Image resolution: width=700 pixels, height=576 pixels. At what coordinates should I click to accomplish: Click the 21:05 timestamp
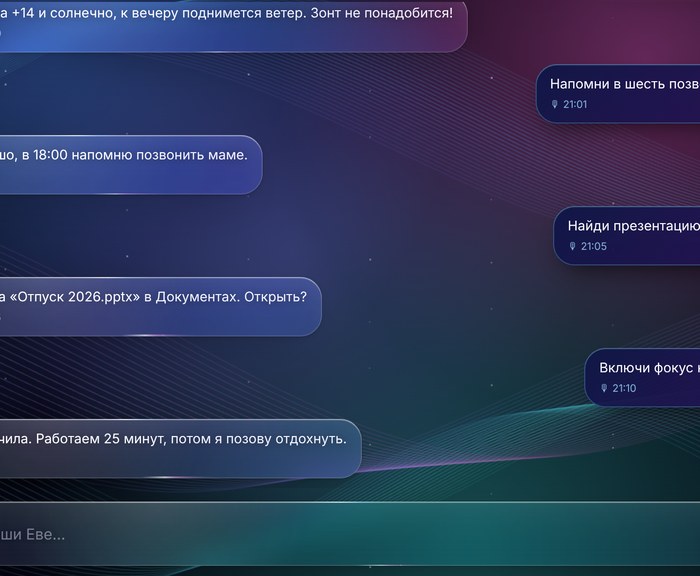coord(593,246)
